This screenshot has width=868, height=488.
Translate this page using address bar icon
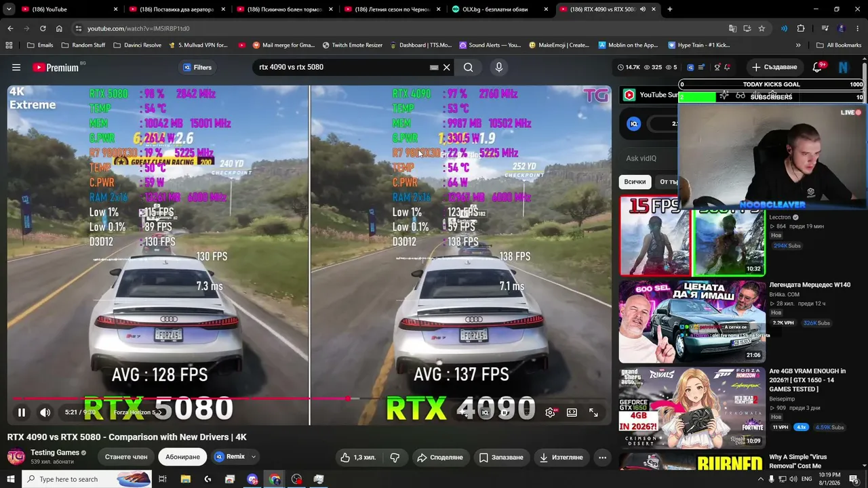click(x=732, y=28)
